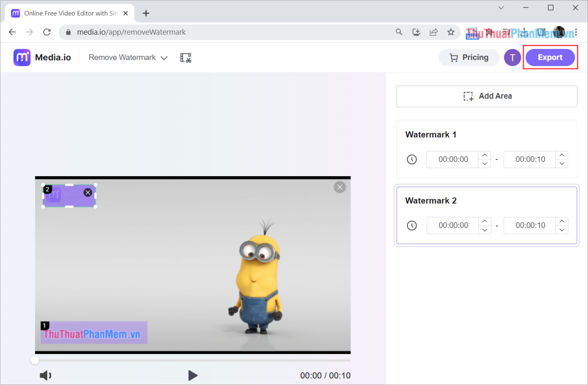Dismiss the video overlay close button
The image size is (588, 385).
(x=339, y=187)
